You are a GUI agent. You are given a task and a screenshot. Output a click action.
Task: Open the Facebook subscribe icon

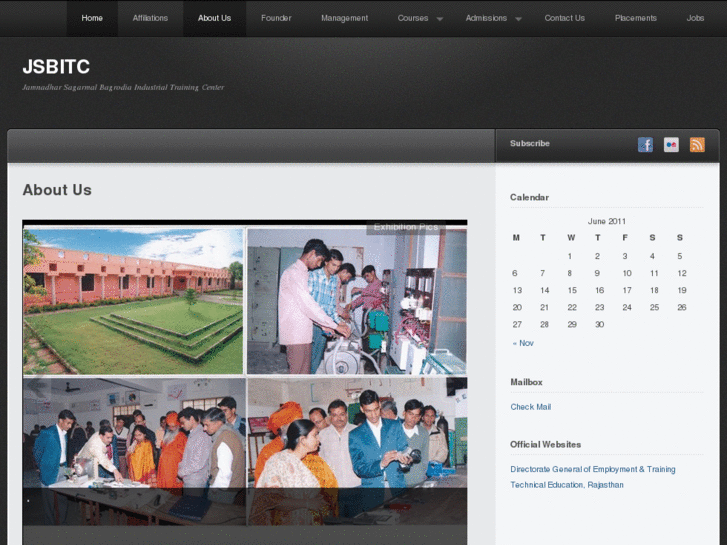click(x=645, y=145)
